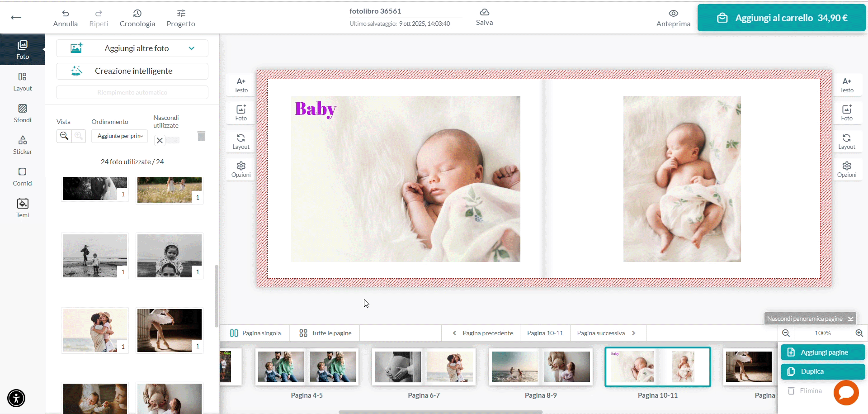Change right page Layout
This screenshot has width=868, height=414.
coord(847,141)
